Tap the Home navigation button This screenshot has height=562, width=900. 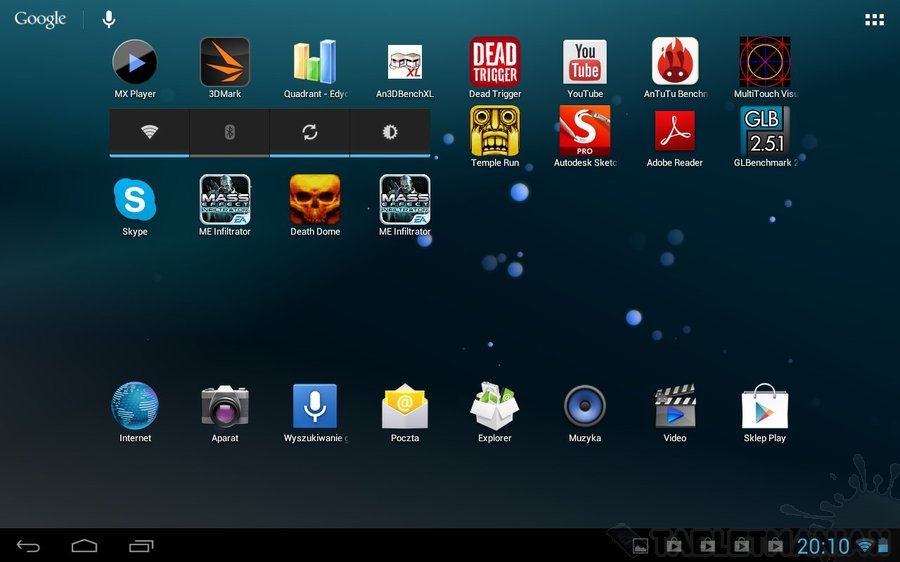pyautogui.click(x=84, y=545)
